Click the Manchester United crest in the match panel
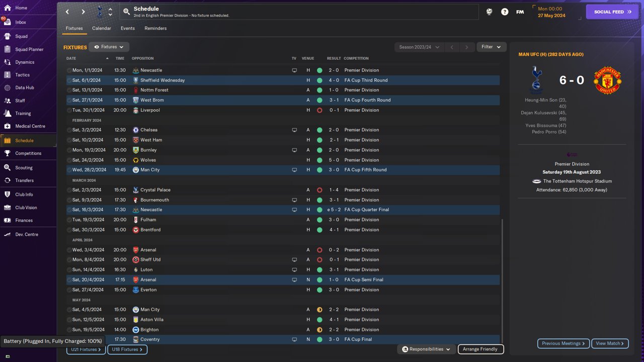Screen dimensions: 644x362 (x=607, y=80)
